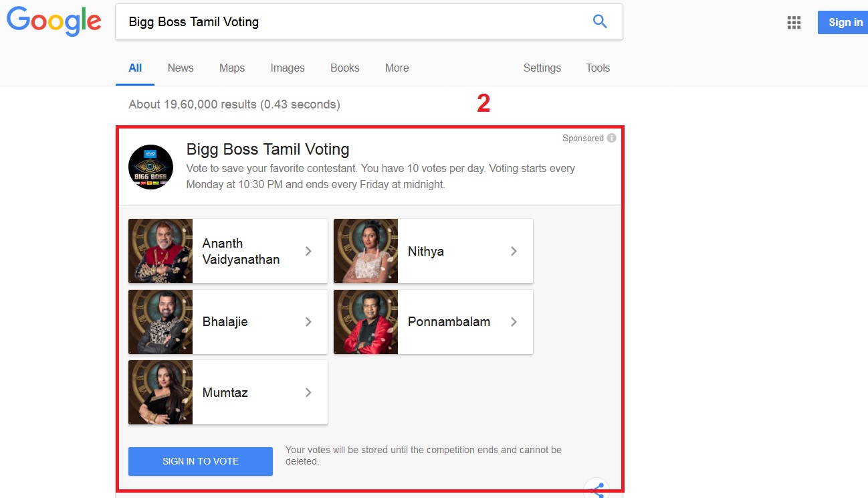868x498 pixels.
Task: Select Mumtaz's contestant photo
Action: tap(160, 392)
